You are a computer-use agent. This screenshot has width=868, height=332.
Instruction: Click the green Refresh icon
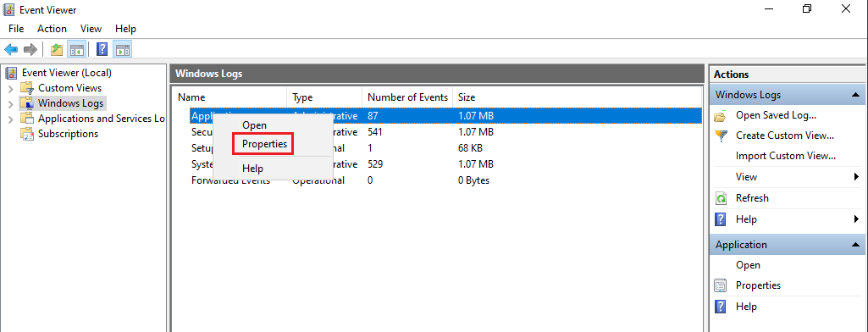click(x=721, y=198)
